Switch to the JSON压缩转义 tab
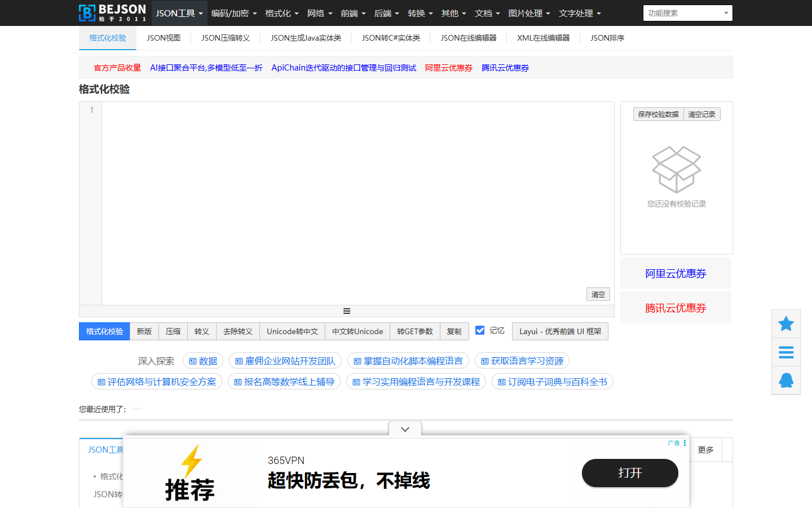The width and height of the screenshot is (812, 508). point(226,38)
